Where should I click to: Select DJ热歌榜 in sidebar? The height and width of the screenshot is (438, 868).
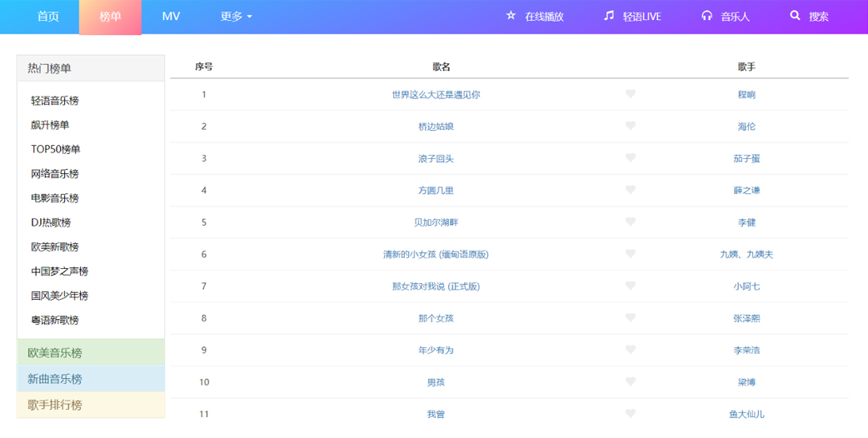point(51,222)
